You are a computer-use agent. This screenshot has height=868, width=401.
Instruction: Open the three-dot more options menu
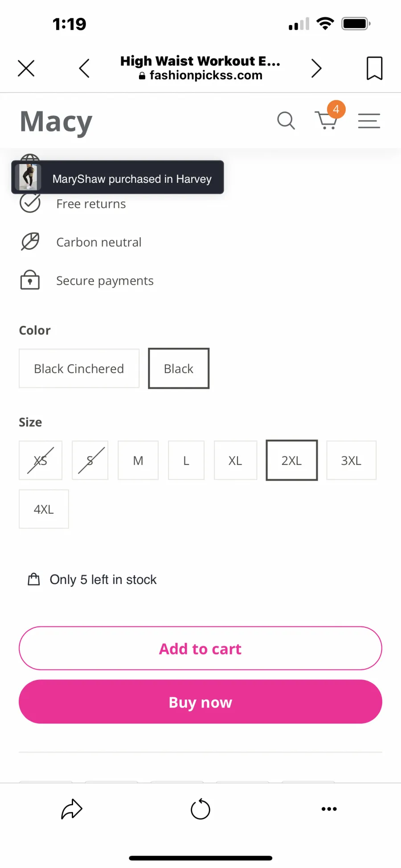tap(329, 809)
